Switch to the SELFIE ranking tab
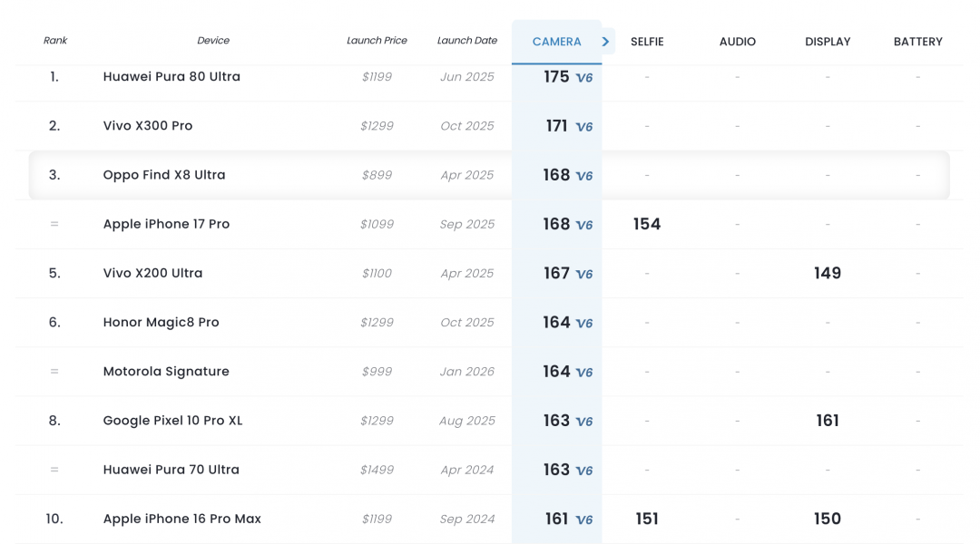Viewport: 980px width, 544px height. (x=647, y=42)
